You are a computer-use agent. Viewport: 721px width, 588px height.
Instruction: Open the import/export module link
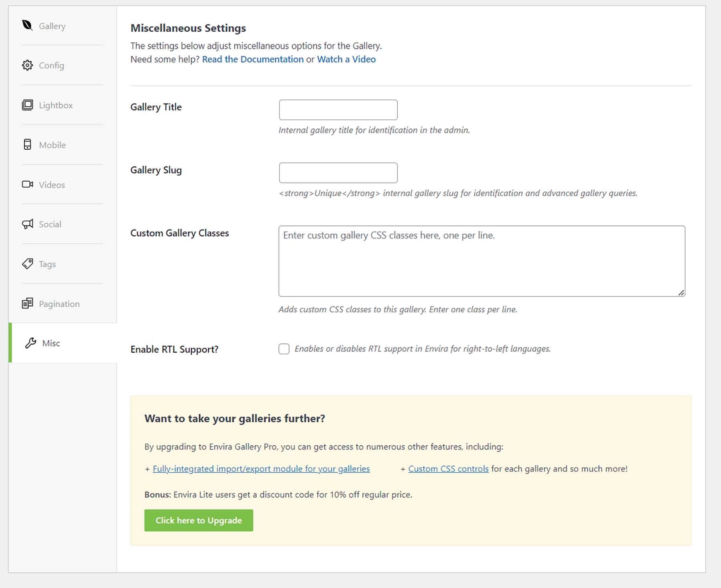click(261, 469)
